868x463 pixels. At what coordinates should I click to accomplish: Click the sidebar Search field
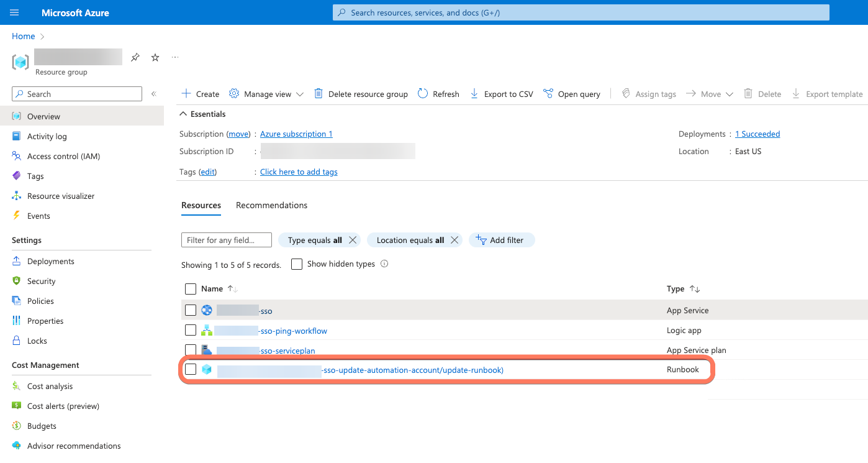(x=77, y=94)
